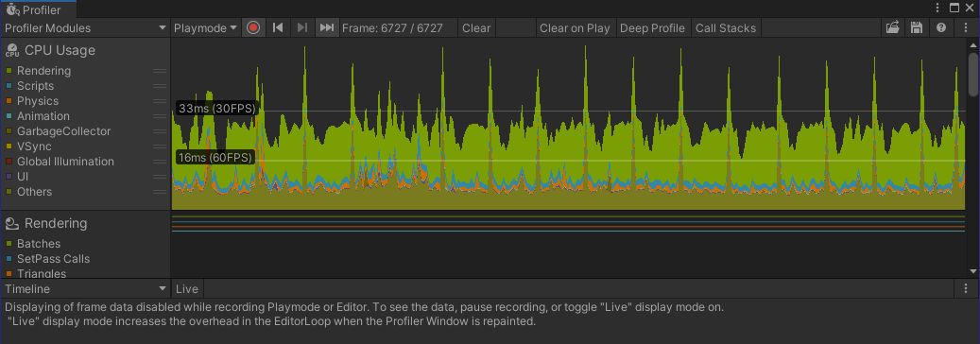Grab the Animation row reorder handle

160,115
